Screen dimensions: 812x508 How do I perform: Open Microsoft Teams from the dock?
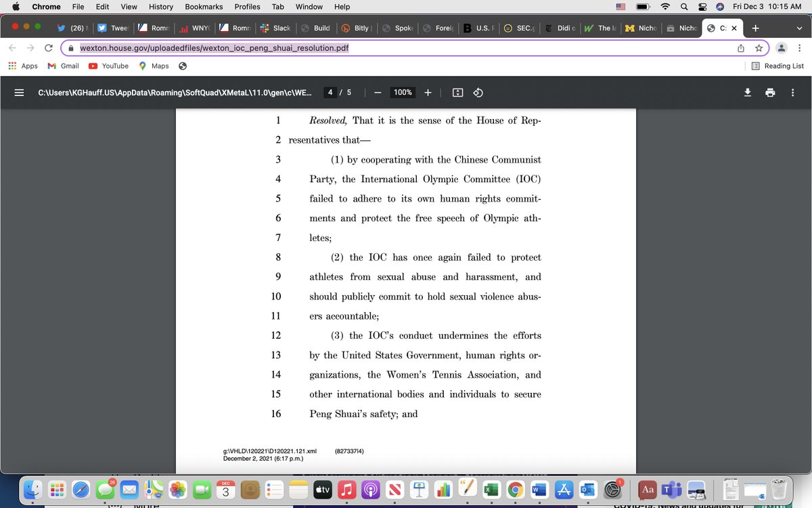(671, 490)
